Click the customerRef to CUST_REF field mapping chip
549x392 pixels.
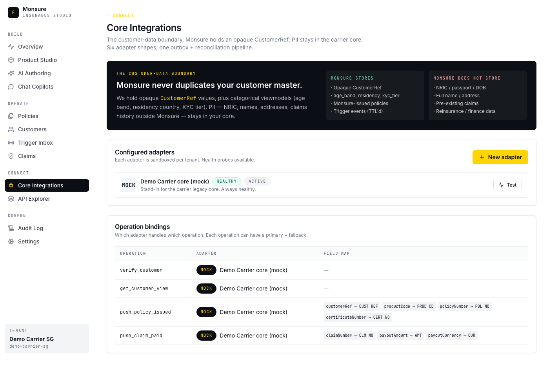click(x=352, y=307)
